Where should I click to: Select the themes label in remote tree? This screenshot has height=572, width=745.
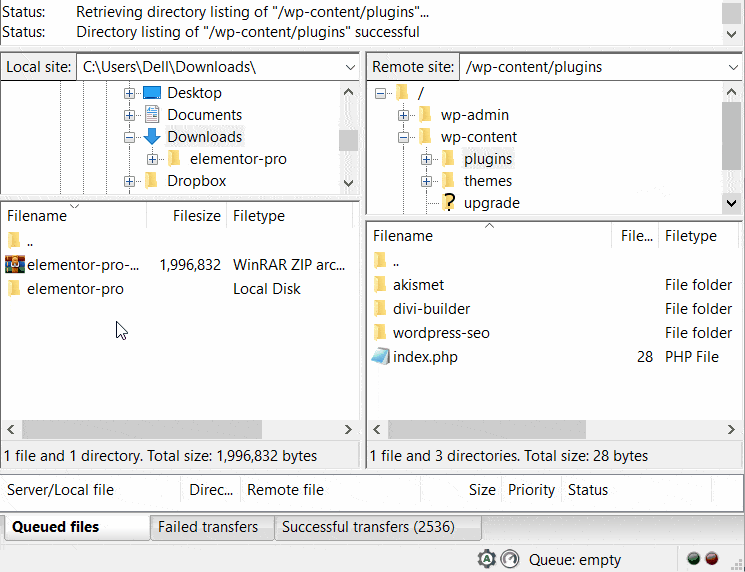pyautogui.click(x=488, y=181)
